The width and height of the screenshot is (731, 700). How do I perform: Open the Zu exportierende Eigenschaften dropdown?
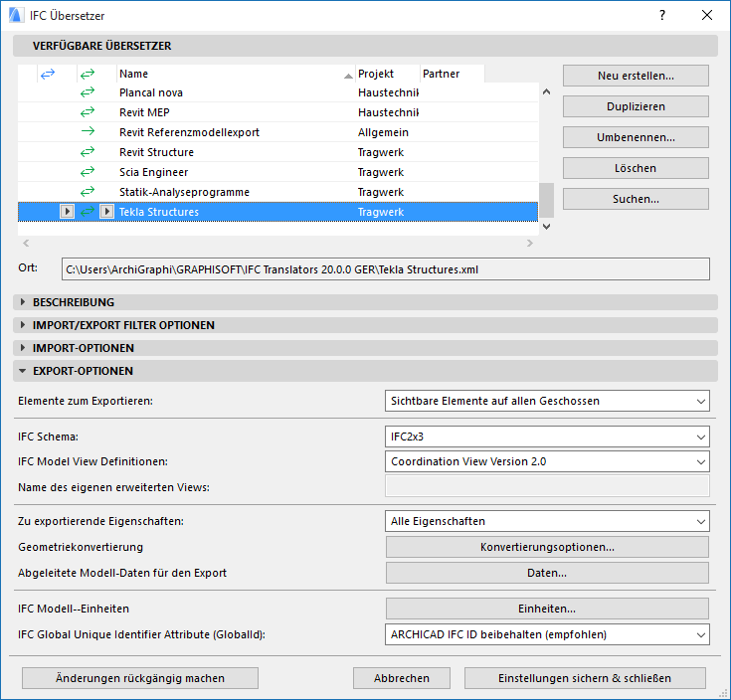[547, 521]
